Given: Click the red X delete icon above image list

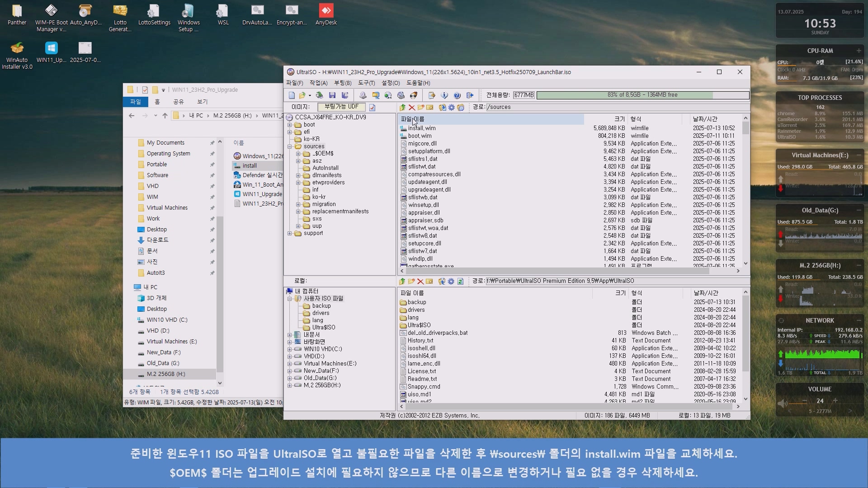Looking at the screenshot, I should (412, 108).
